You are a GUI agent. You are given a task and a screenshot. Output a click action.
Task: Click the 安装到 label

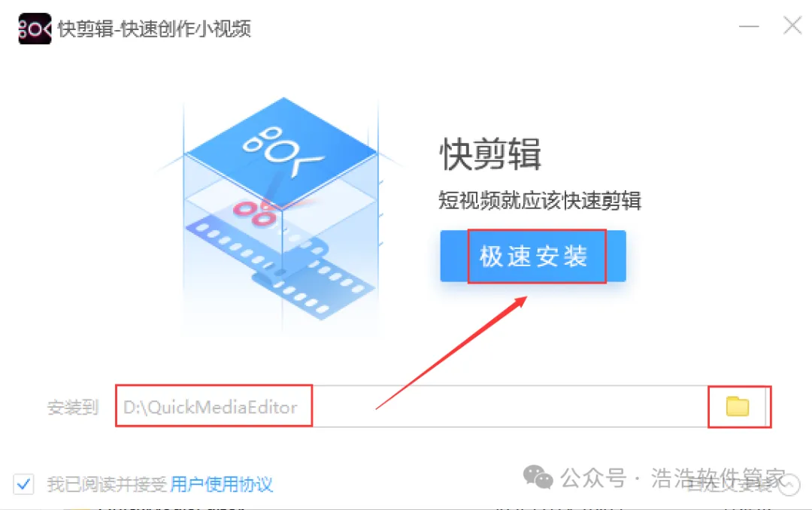coord(72,408)
